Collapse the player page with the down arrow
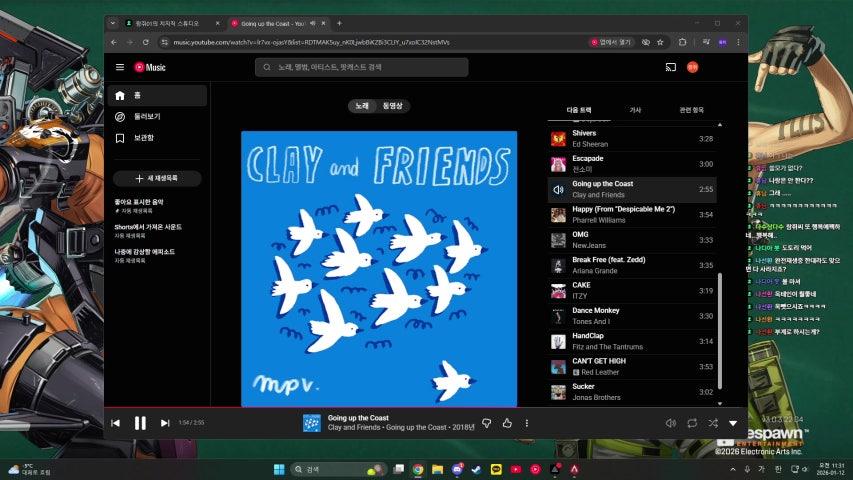853x480 pixels. pos(733,423)
